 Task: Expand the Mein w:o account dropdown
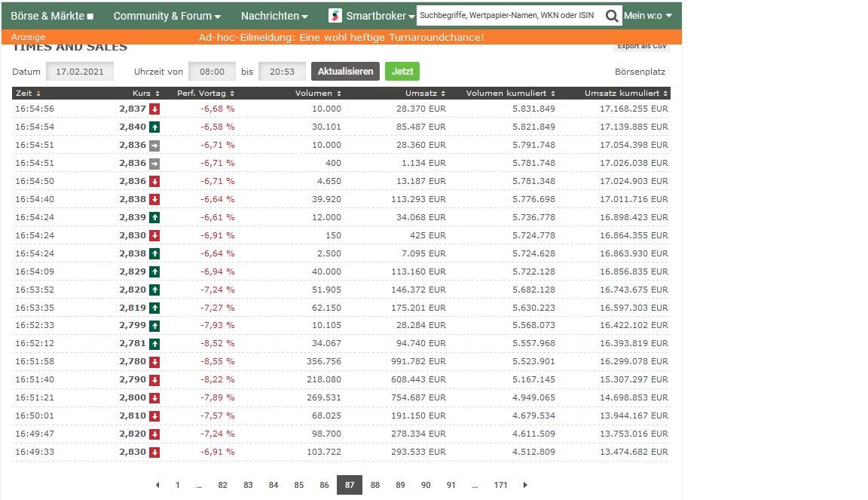[x=647, y=16]
